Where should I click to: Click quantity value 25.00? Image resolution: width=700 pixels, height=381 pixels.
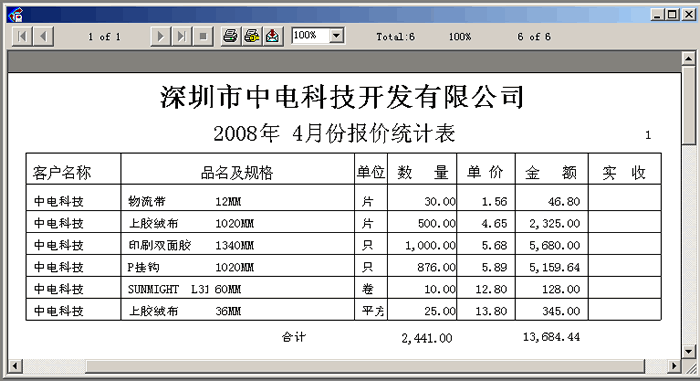pyautogui.click(x=440, y=311)
